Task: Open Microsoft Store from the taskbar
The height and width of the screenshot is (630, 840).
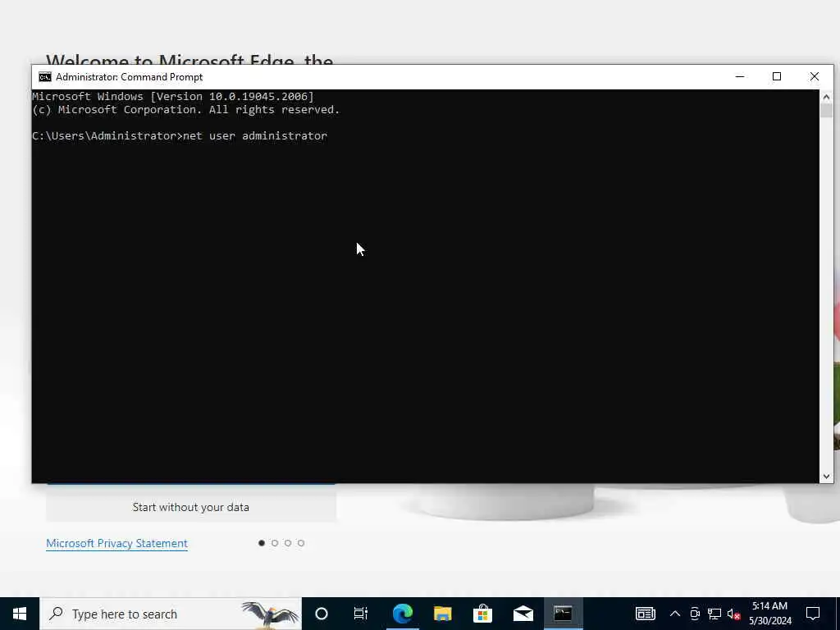Action: (x=482, y=614)
